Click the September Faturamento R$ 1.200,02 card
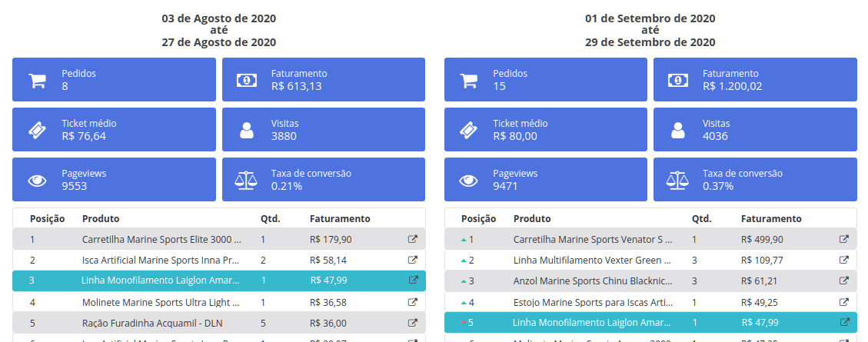The width and height of the screenshot is (868, 342). [755, 79]
